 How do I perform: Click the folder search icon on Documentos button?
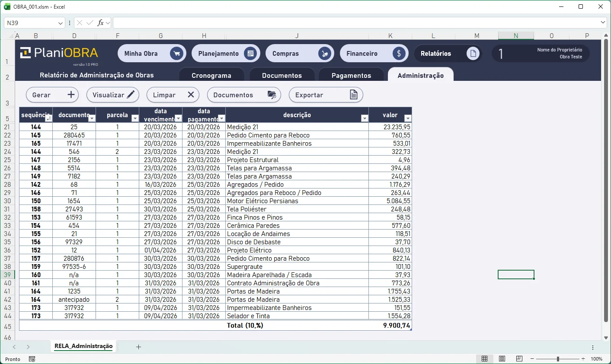pyautogui.click(x=272, y=95)
